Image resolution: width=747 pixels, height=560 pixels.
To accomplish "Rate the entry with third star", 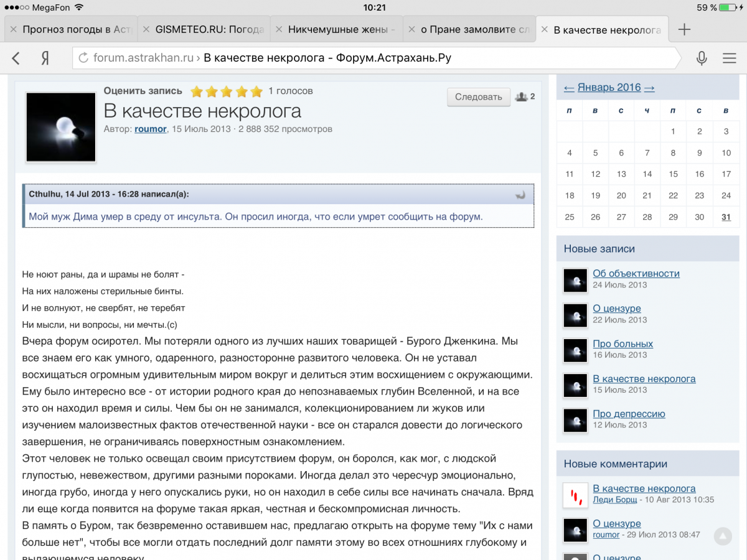I will point(227,92).
